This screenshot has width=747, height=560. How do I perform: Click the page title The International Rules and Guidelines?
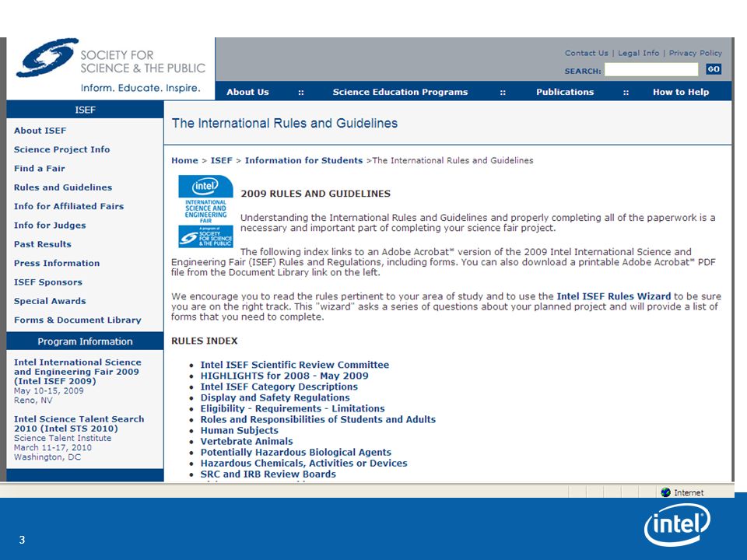(285, 124)
